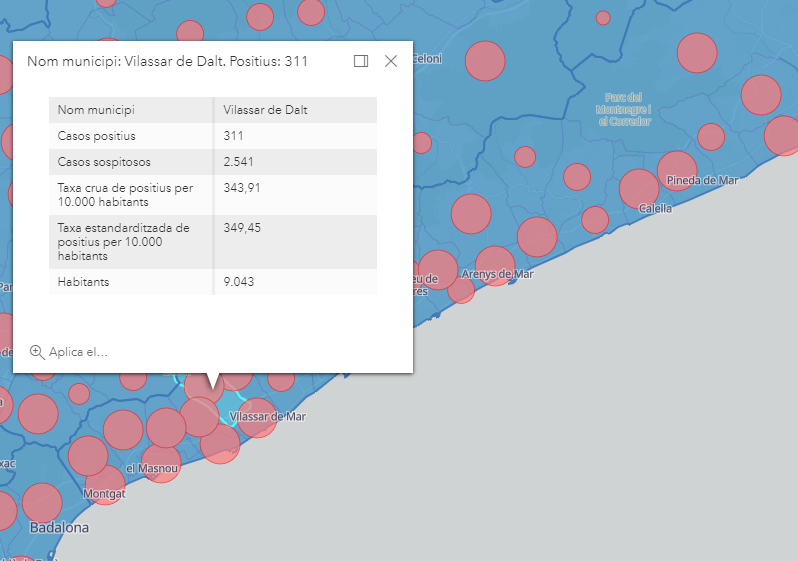Screen dimensions: 798x561
Task: Click the value 343,91
Action: (242, 188)
